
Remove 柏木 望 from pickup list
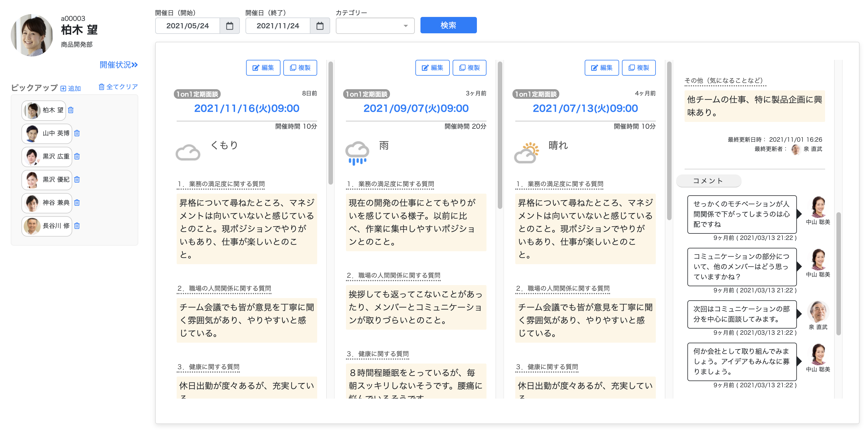coord(71,110)
